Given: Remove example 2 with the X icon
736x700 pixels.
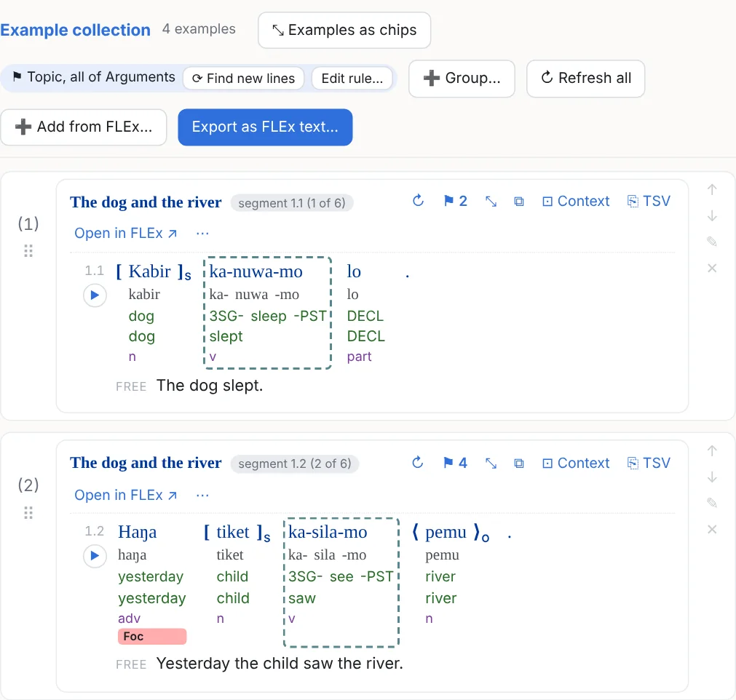Looking at the screenshot, I should pos(712,529).
